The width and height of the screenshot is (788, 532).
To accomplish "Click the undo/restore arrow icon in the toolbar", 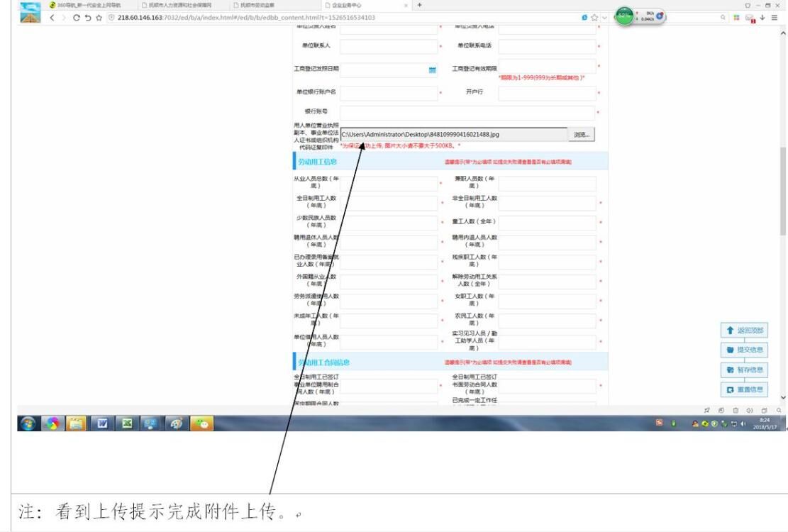I will coord(87,18).
